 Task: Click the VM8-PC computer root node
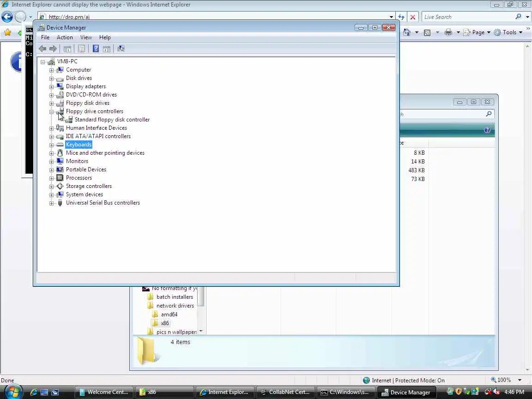(67, 61)
